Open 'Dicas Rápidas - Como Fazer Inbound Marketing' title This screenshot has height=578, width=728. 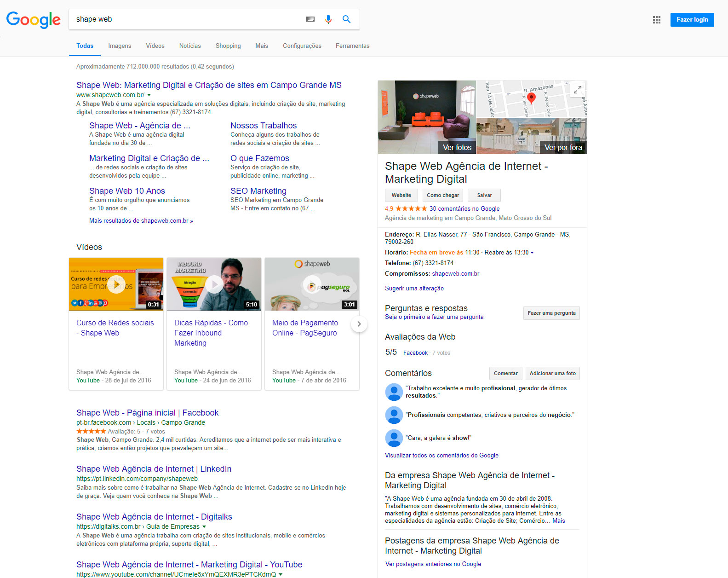click(211, 333)
